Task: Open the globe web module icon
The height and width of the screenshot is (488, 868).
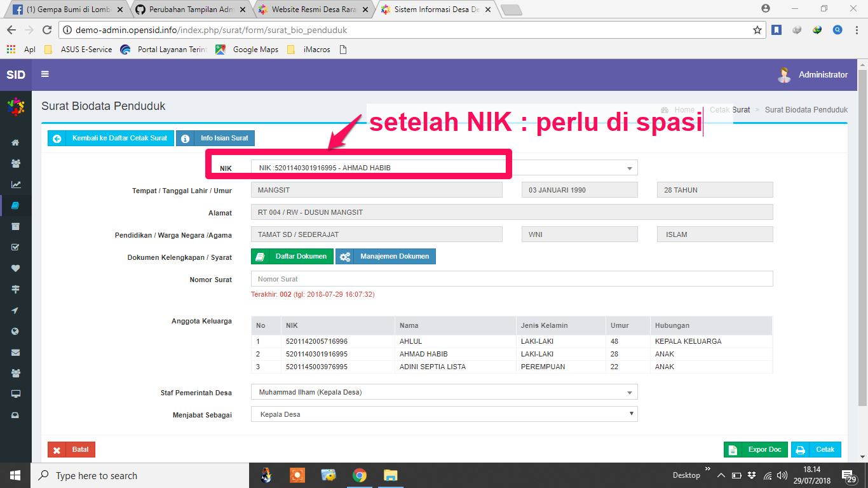Action: (x=15, y=330)
